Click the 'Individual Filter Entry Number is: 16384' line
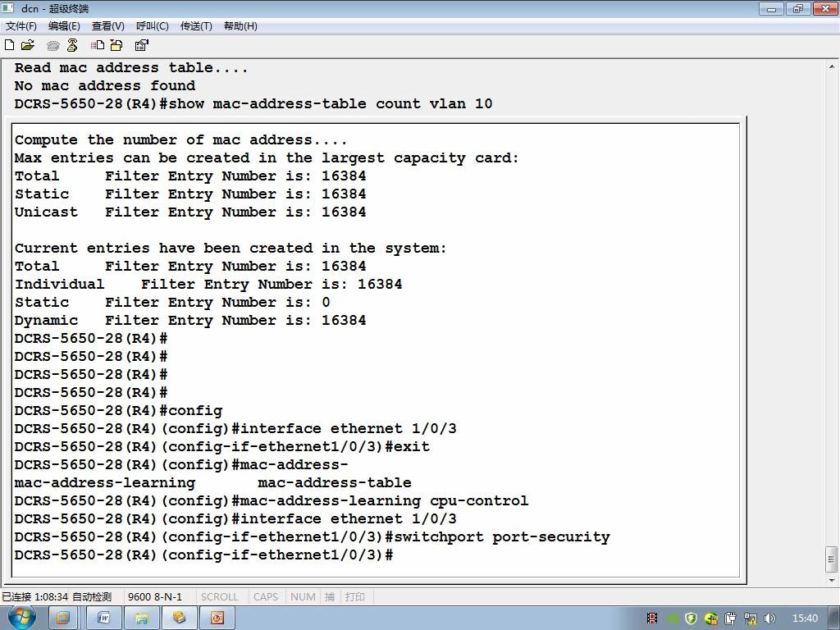Screen dimensions: 840x630 pyautogui.click(x=208, y=284)
